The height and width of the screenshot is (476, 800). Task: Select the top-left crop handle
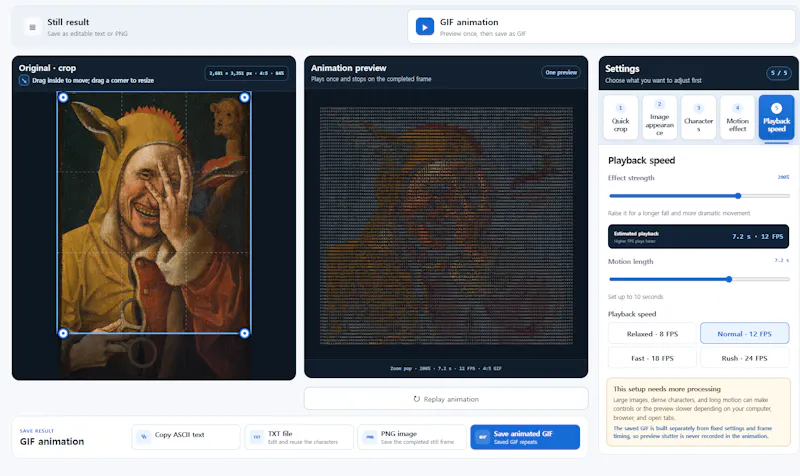(x=63, y=97)
